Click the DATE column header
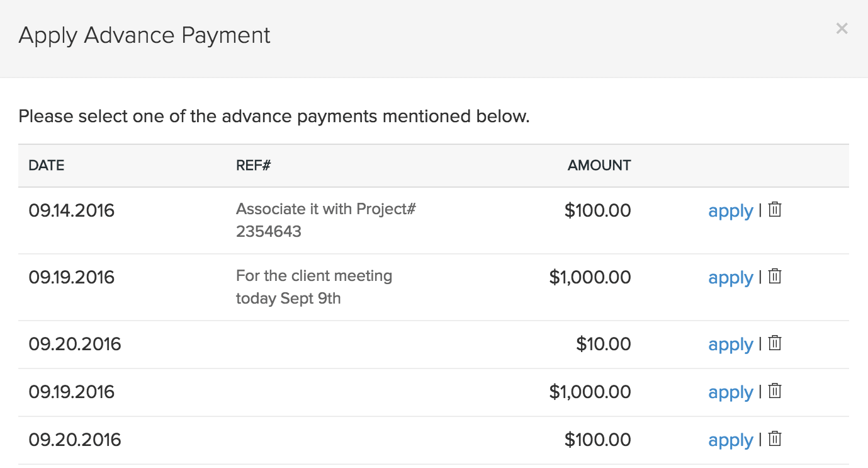The width and height of the screenshot is (868, 468). coord(47,166)
